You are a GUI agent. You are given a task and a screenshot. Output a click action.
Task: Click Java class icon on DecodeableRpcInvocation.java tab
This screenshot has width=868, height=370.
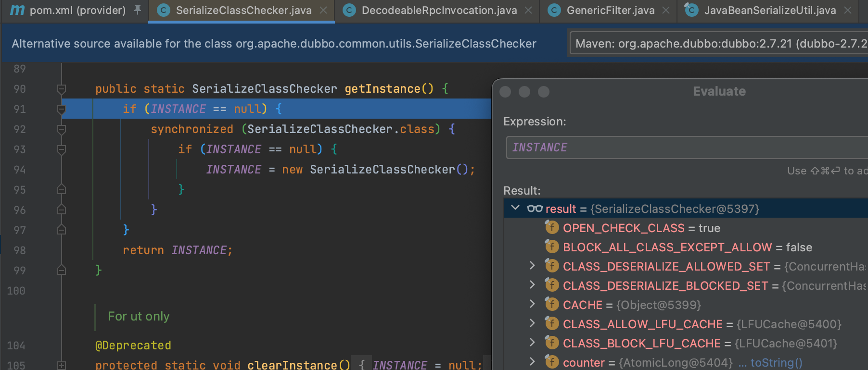click(x=349, y=10)
